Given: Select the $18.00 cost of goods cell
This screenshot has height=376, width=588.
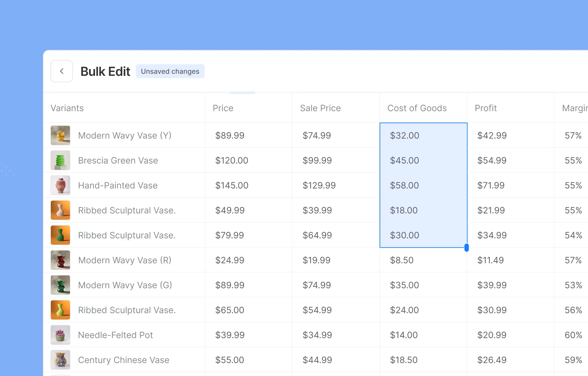Looking at the screenshot, I should tap(423, 210).
